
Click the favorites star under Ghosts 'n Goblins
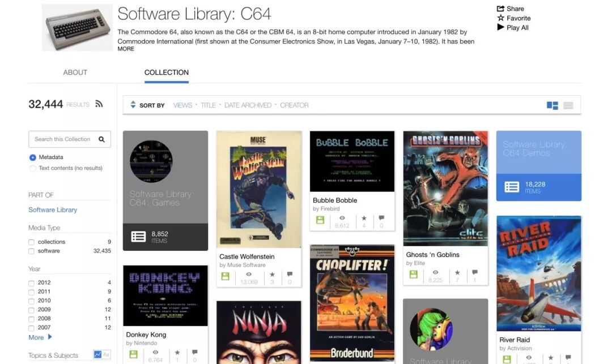457,272
